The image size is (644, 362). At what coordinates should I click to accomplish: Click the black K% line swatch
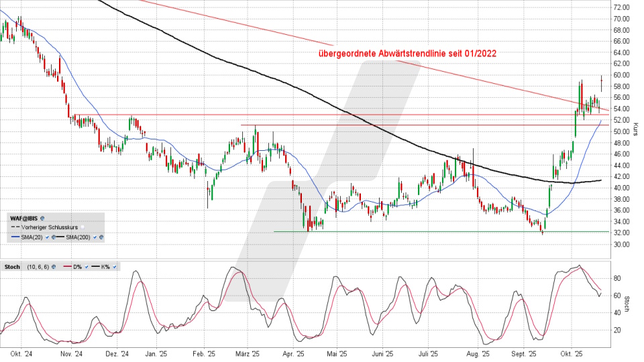click(x=96, y=266)
